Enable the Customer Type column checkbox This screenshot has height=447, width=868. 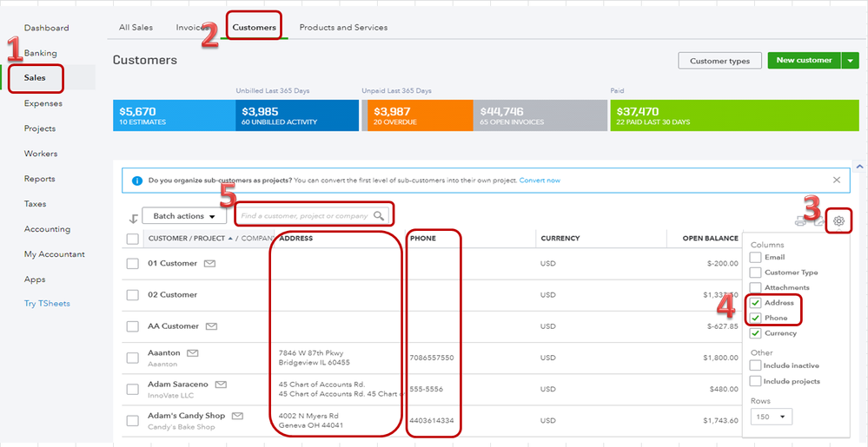[755, 273]
